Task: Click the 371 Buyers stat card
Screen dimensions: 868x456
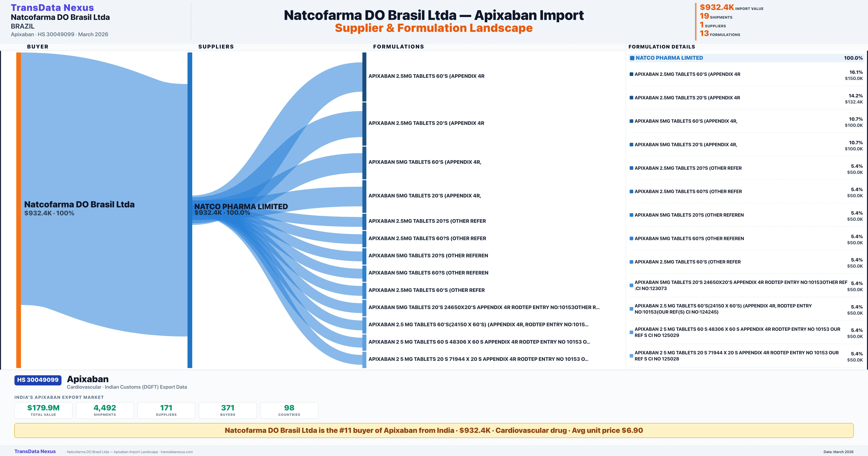Action: tap(228, 410)
